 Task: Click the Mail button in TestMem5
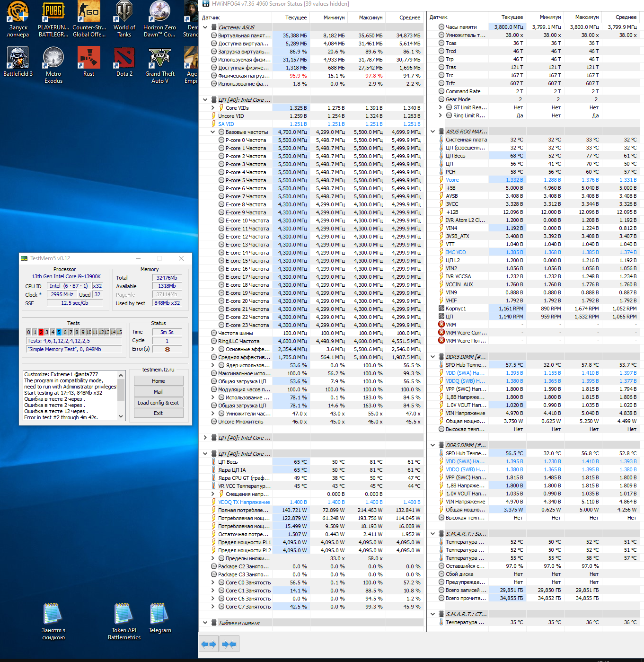(x=159, y=392)
